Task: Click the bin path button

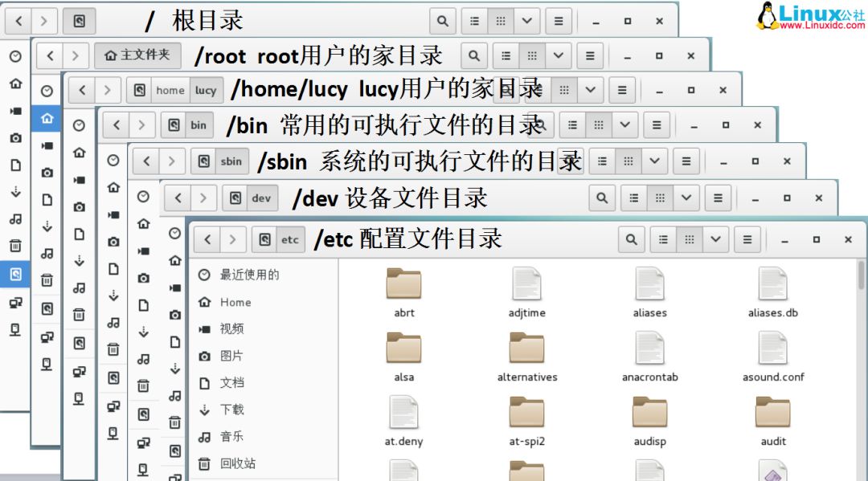Action: [x=199, y=125]
